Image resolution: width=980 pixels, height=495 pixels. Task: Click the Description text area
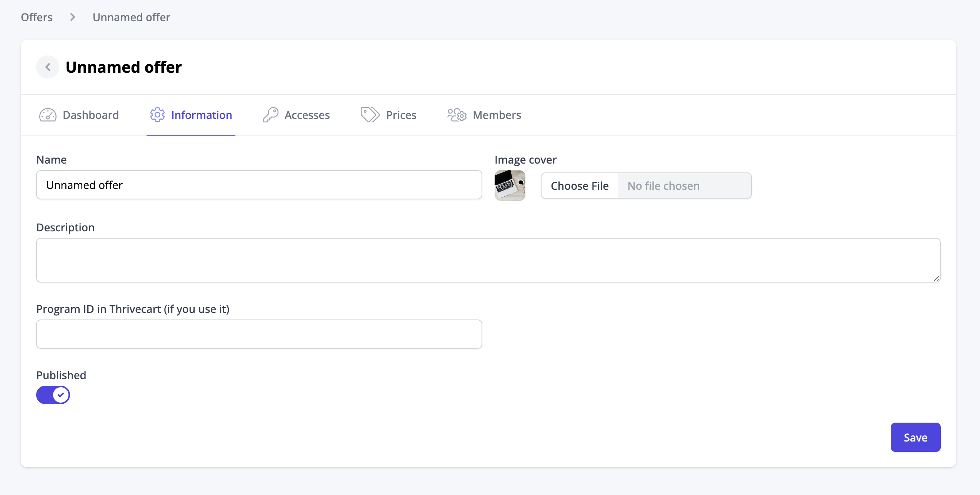pyautogui.click(x=488, y=260)
